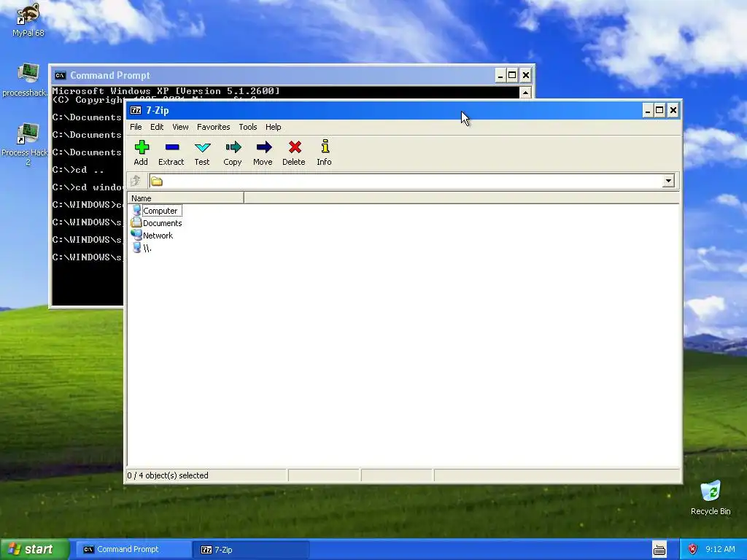Click the Start button
Viewport: 747px width, 560px height.
tap(34, 550)
